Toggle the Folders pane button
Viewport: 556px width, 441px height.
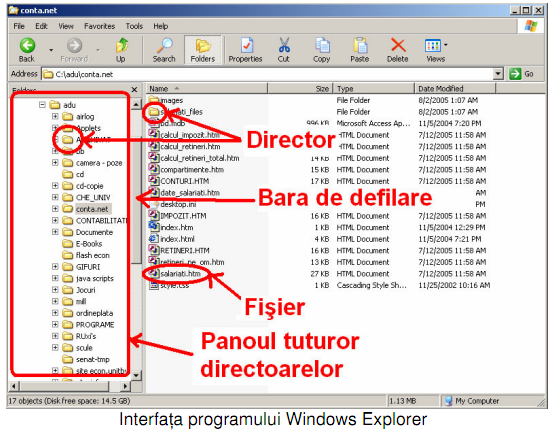coord(203,50)
